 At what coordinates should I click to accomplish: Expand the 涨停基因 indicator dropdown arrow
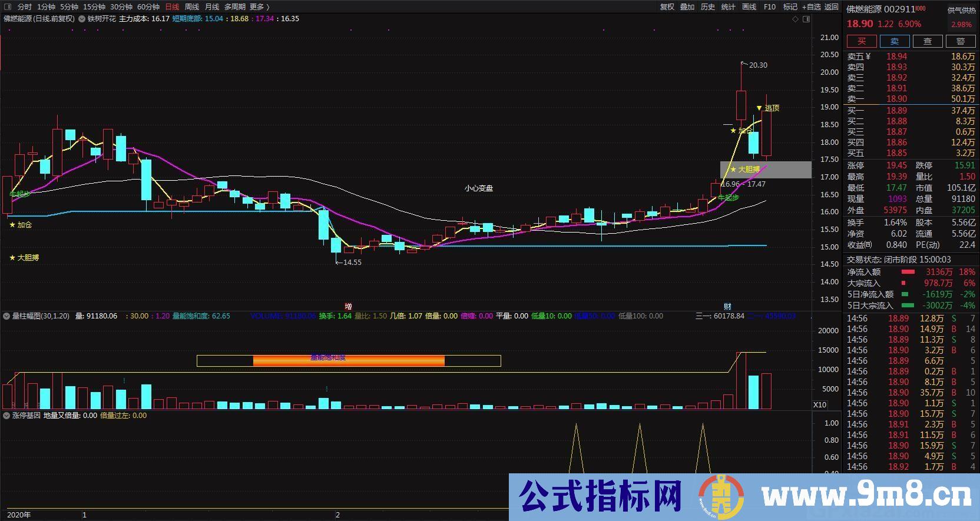pyautogui.click(x=7, y=416)
